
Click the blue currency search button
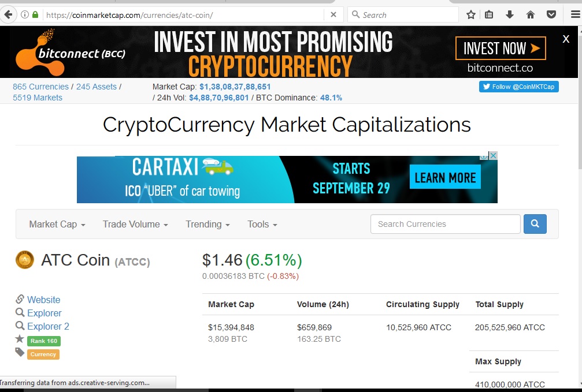click(x=535, y=224)
